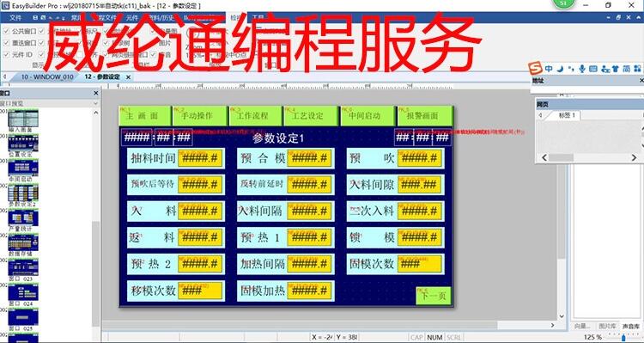Click the save icon in the quick access bar
The image size is (644, 343).
point(35,18)
